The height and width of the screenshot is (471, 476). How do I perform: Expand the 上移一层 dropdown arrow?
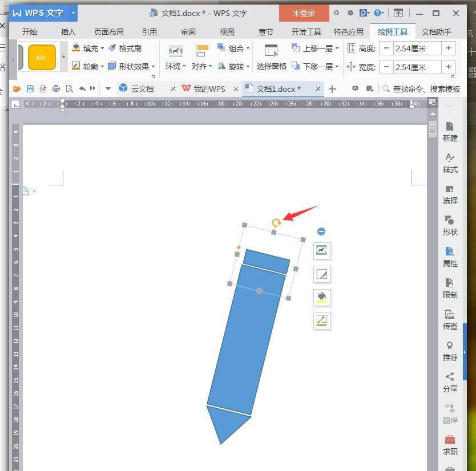337,48
